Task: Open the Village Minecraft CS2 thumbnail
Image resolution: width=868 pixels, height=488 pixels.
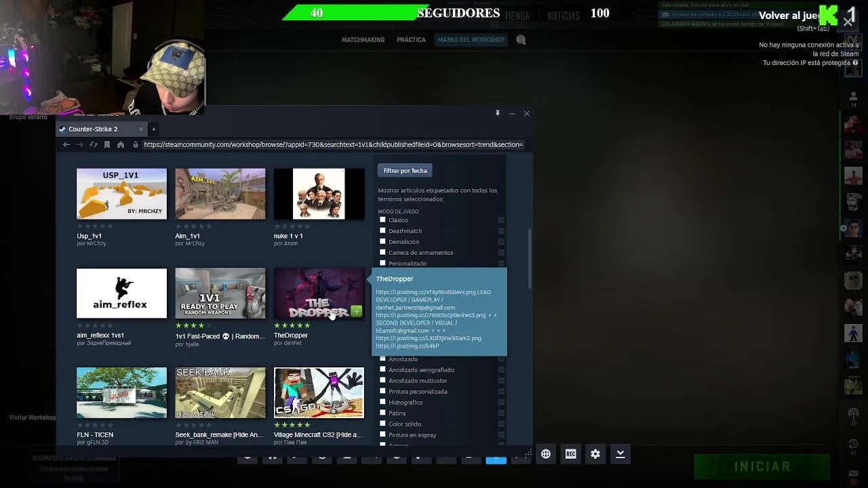Action: [319, 392]
